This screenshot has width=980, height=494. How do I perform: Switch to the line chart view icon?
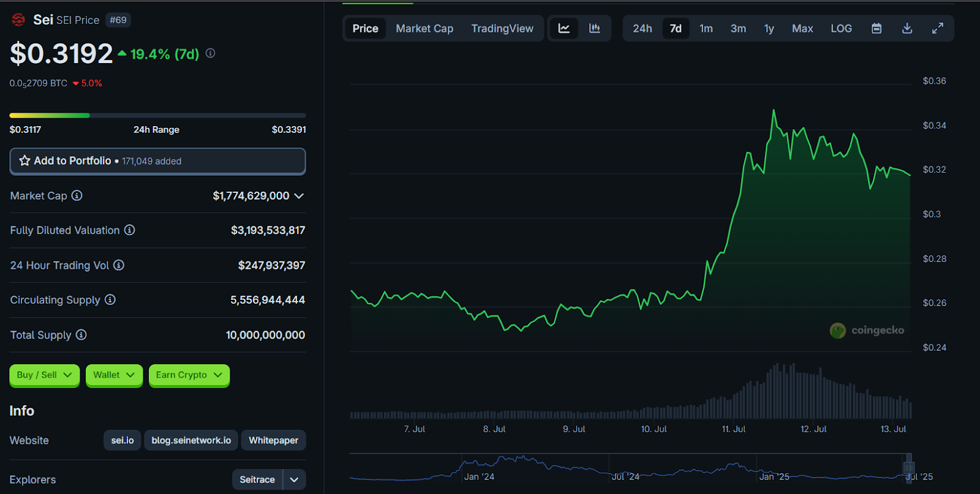point(564,28)
